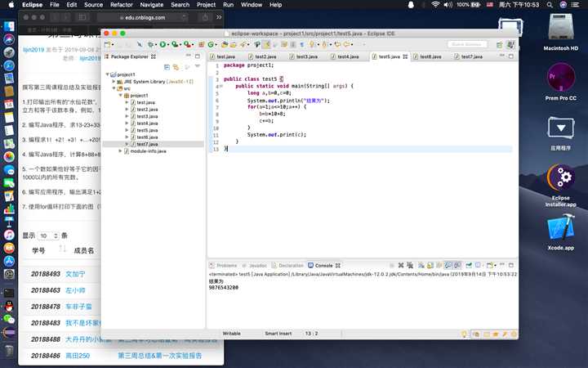Toggle show console on standard output change

(448, 265)
